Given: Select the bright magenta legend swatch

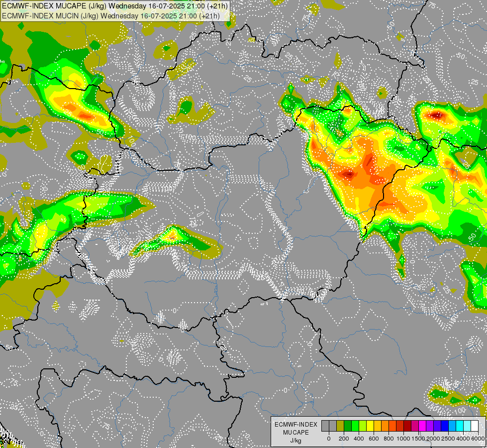Looking at the screenshot, I should 422,426.
